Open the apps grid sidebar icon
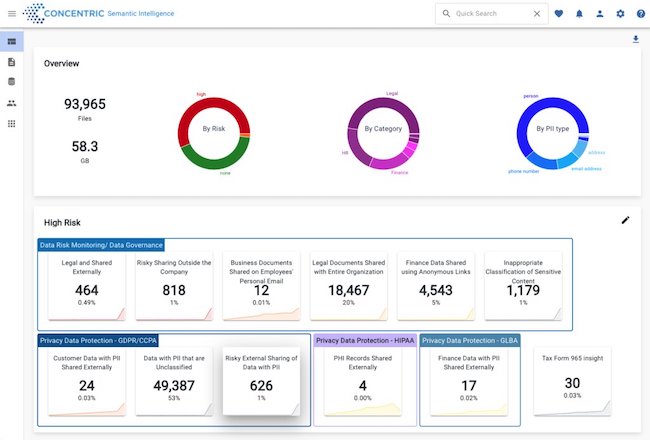Image resolution: width=650 pixels, height=440 pixels. pos(11,124)
